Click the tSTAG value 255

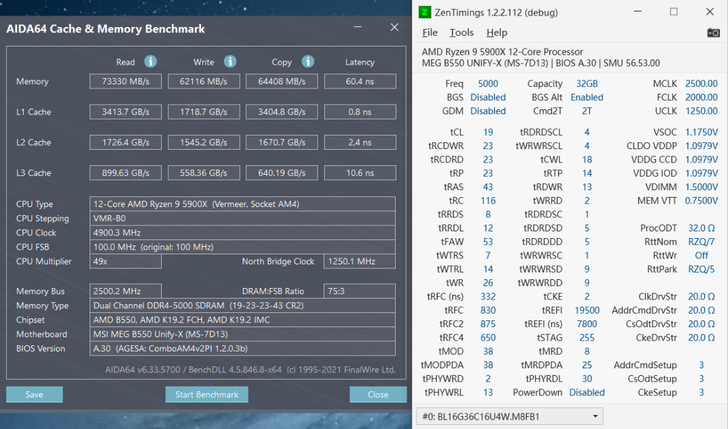point(587,338)
